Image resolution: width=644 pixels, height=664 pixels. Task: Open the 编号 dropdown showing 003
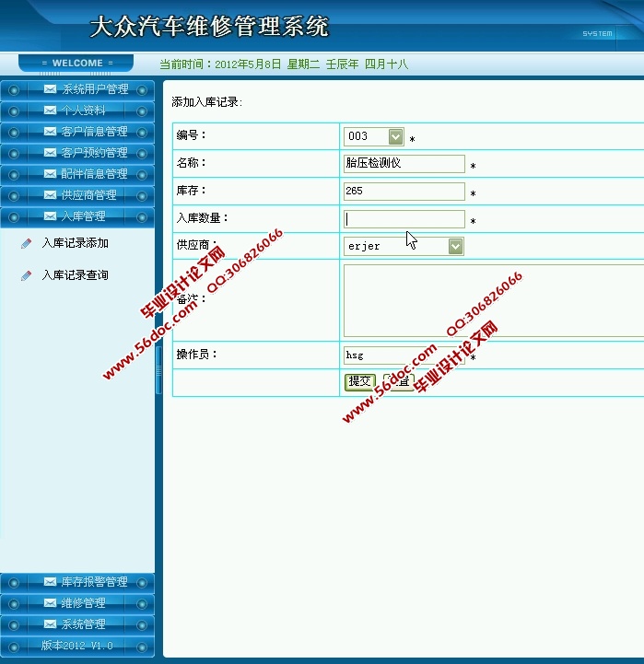[374, 136]
